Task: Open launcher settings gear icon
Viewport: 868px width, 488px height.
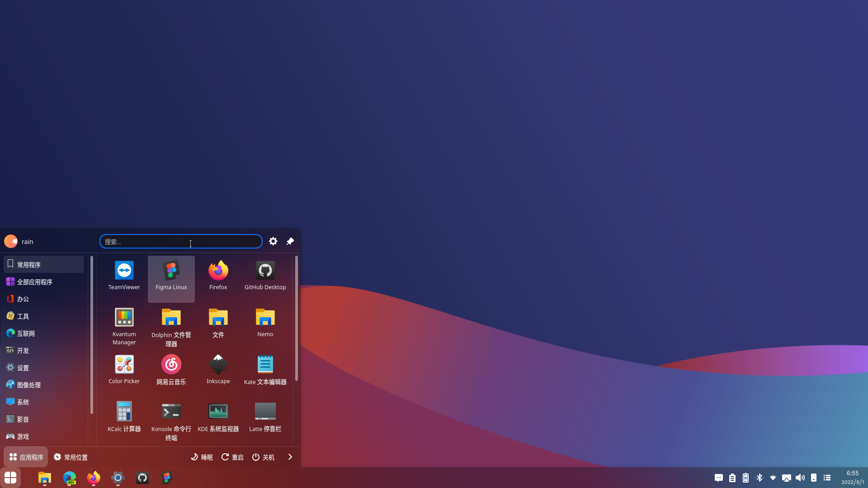Action: pyautogui.click(x=273, y=241)
